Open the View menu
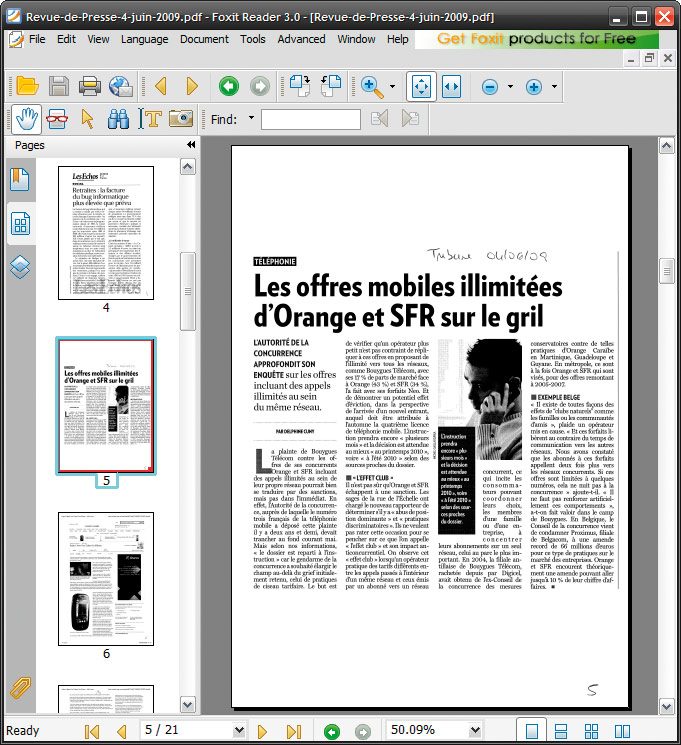The width and height of the screenshot is (681, 745). click(98, 39)
